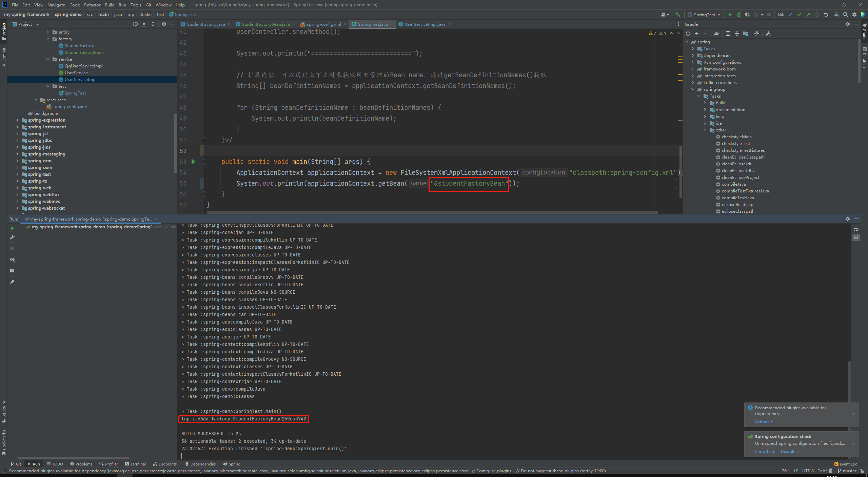868x477 pixels.
Task: Click the green Run SpringTest button
Action: pyautogui.click(x=730, y=15)
